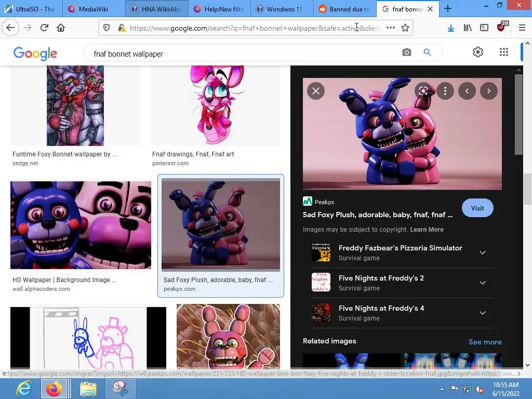Show the previous image in preview
The height and width of the screenshot is (399, 532).
click(x=467, y=91)
